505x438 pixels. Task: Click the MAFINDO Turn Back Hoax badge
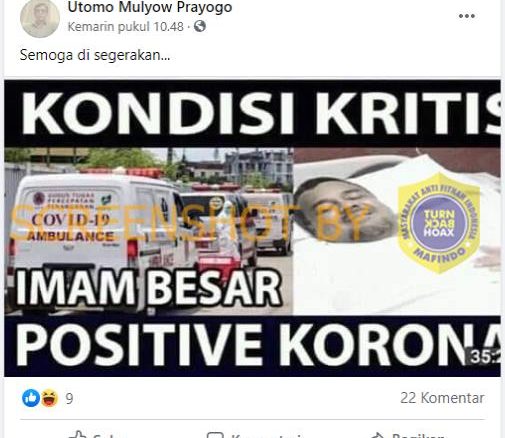point(439,223)
